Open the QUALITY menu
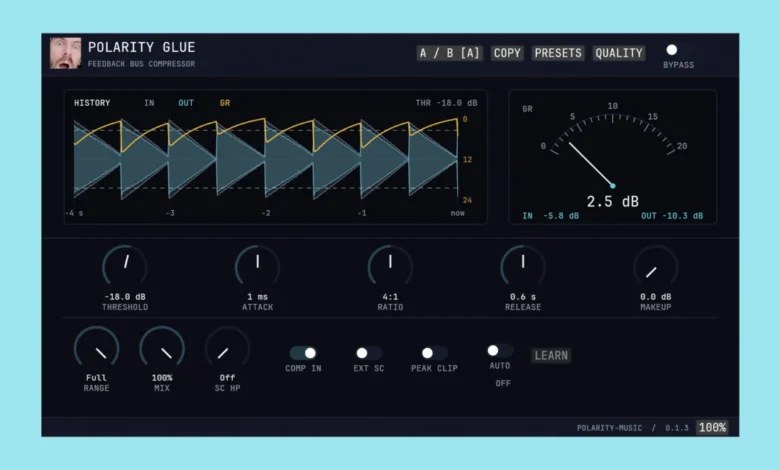780x470 pixels. 619,53
